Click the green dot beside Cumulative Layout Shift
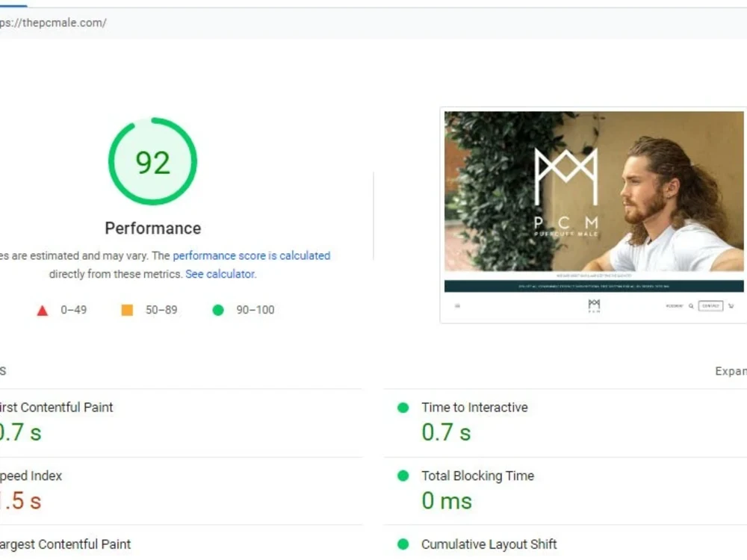747x560 pixels. click(x=403, y=544)
